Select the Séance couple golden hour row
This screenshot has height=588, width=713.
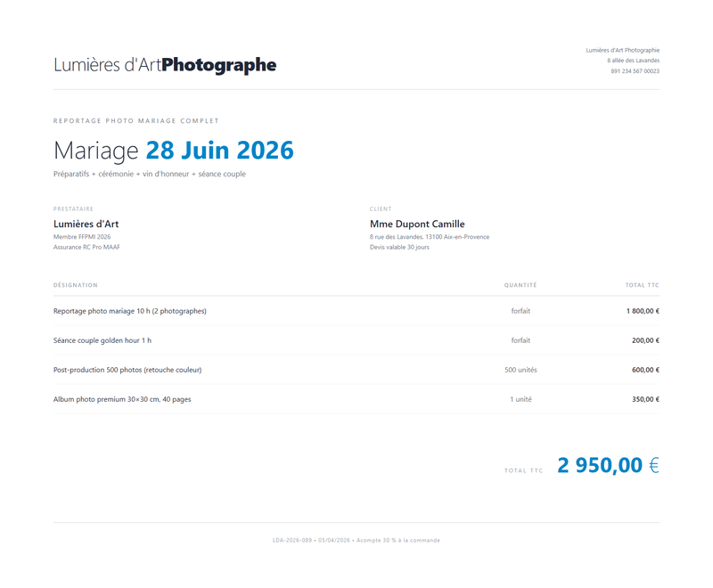pyautogui.click(x=356, y=340)
